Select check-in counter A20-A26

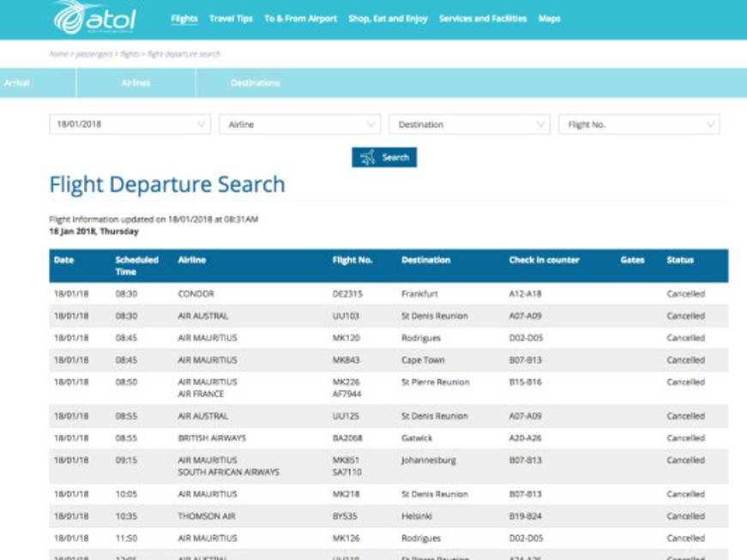[x=525, y=438]
